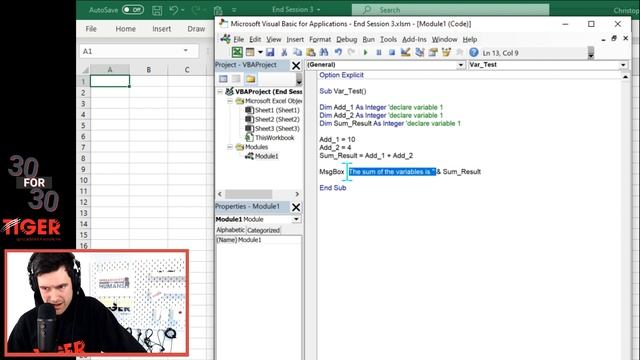Open the Window menu
Viewport: 640px width, 360px height.
pyautogui.click(x=444, y=39)
